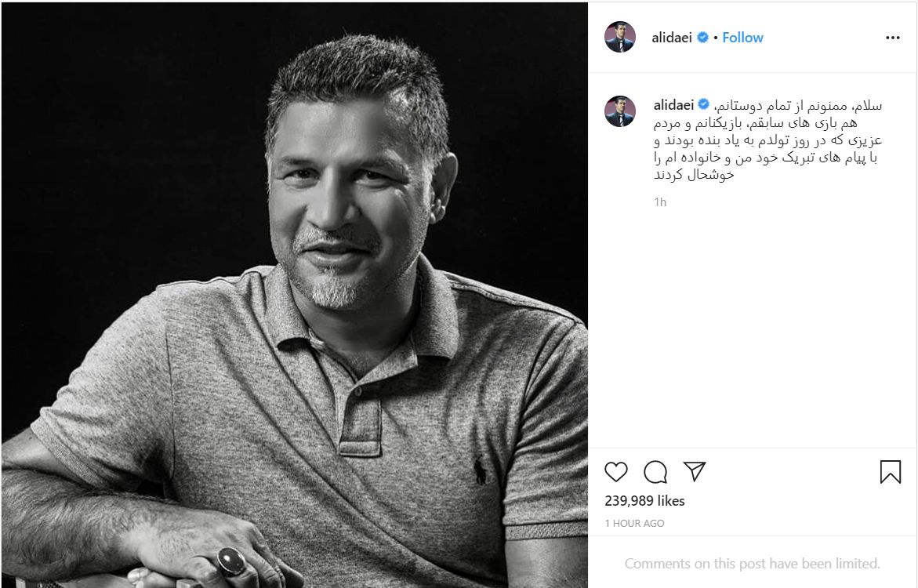Viewport: 918px width, 588px height.
Task: Share the post via paper plane icon
Action: 694,471
